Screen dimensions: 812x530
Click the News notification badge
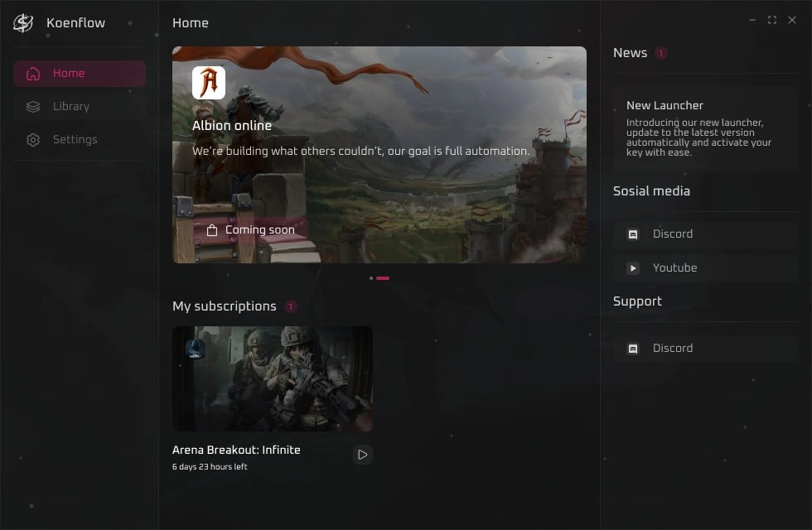661,53
